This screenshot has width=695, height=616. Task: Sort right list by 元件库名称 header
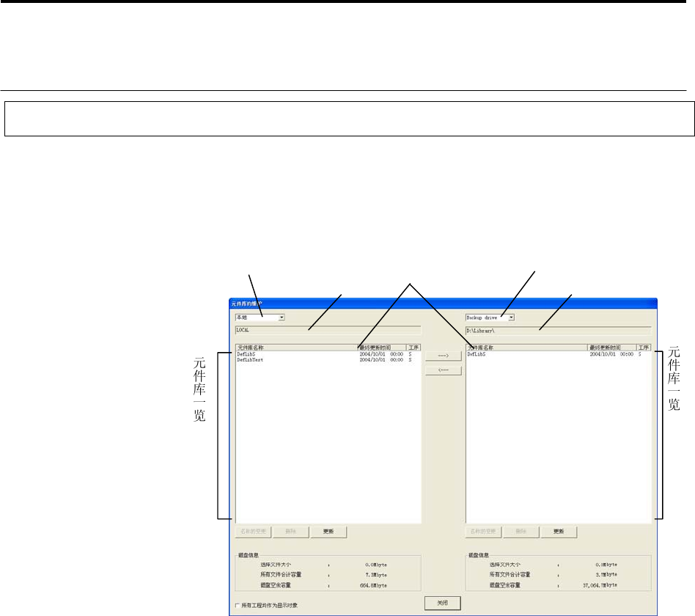click(x=526, y=348)
